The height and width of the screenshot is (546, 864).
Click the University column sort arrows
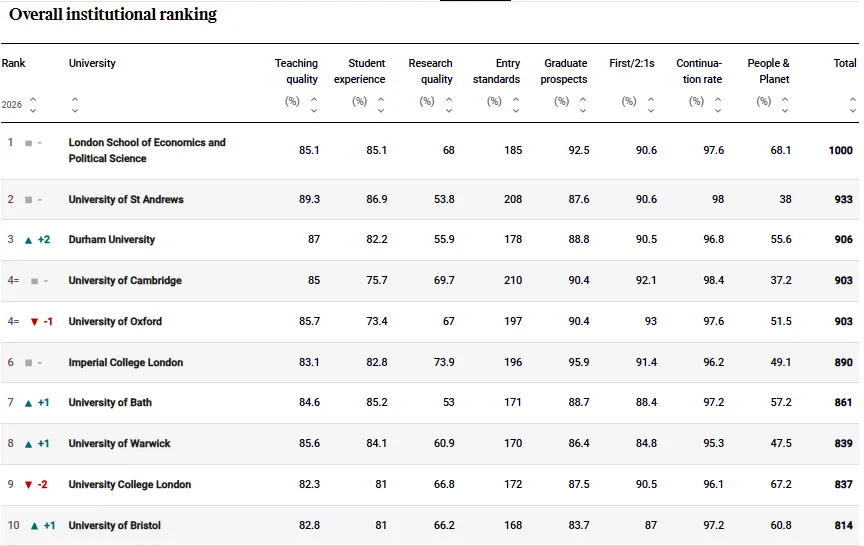coord(75,104)
